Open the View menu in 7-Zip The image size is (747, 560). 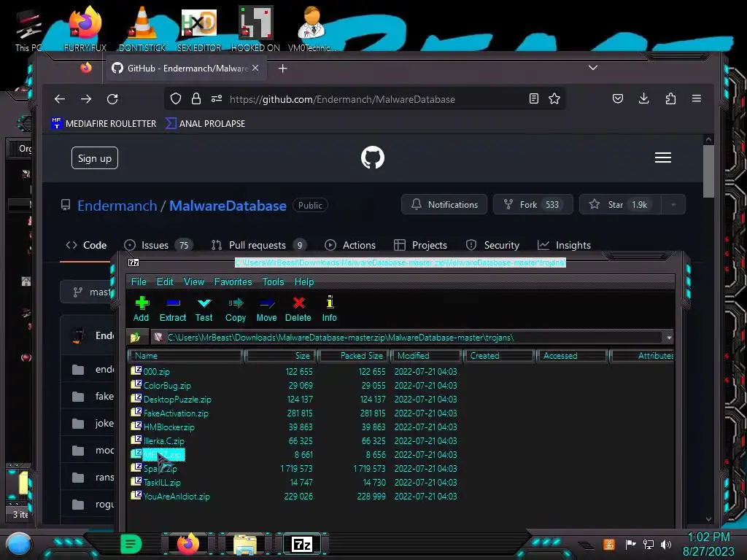194,281
